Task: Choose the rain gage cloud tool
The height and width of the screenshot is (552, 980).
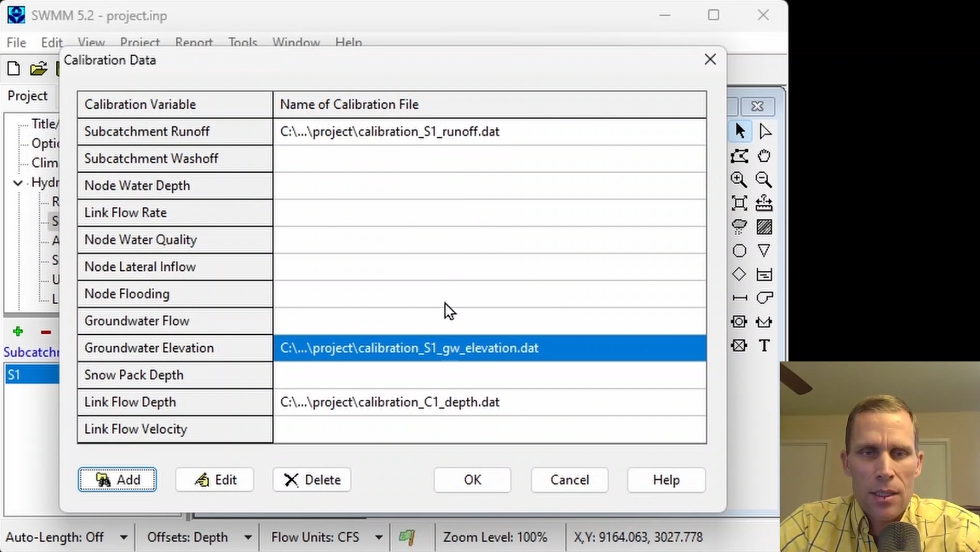Action: (739, 227)
